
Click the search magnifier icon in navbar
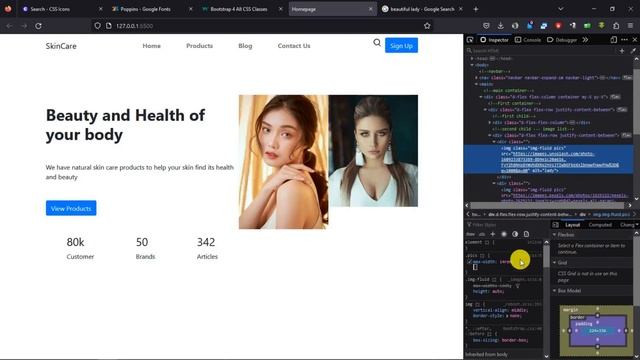pyautogui.click(x=377, y=42)
